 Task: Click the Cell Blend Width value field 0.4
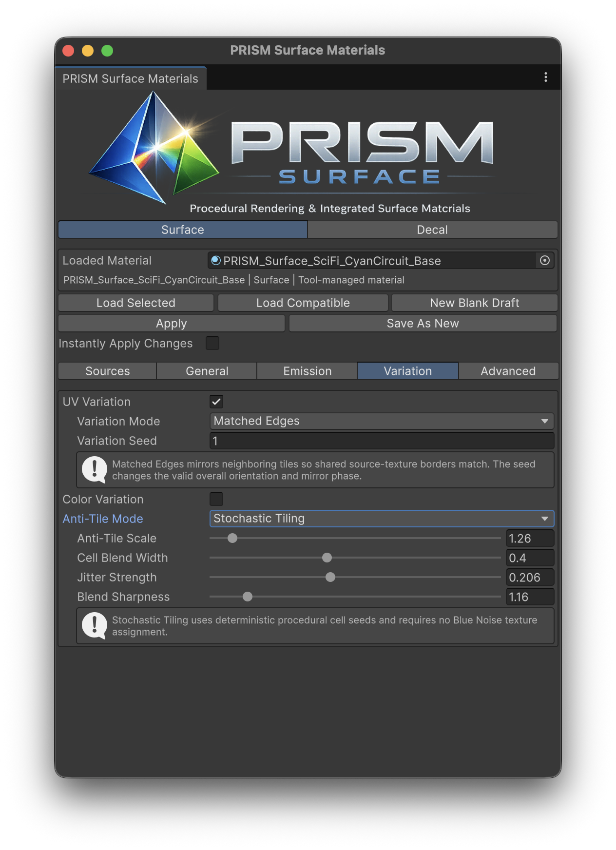(530, 558)
